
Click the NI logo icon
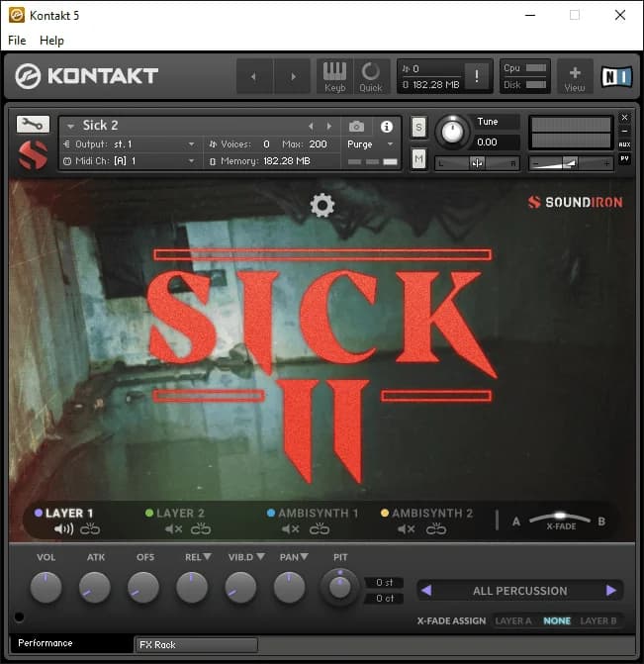pos(616,77)
